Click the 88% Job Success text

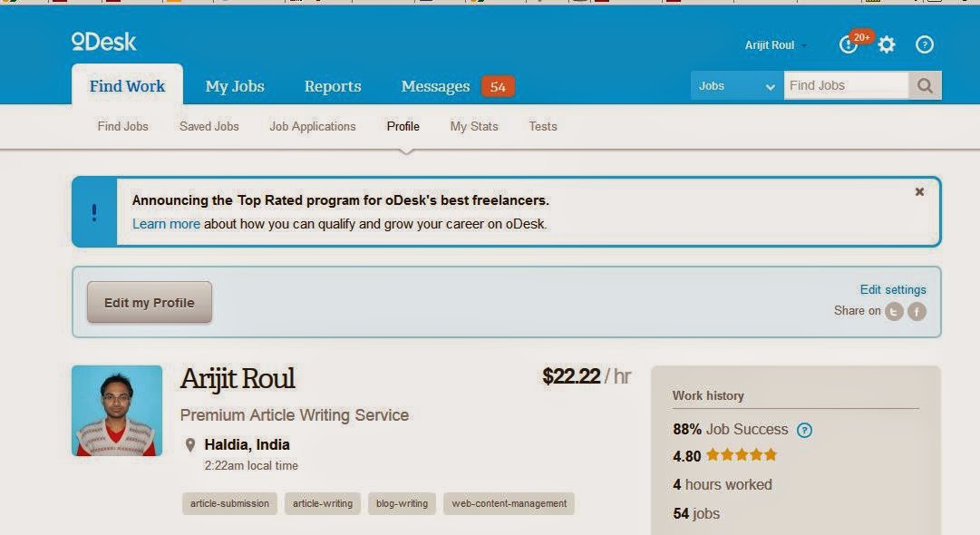(x=730, y=430)
